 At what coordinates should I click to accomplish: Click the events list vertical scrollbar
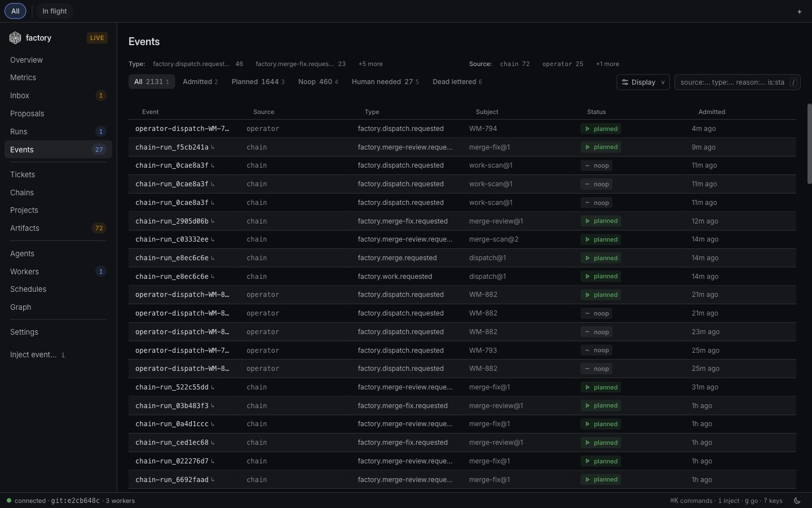coord(810,144)
